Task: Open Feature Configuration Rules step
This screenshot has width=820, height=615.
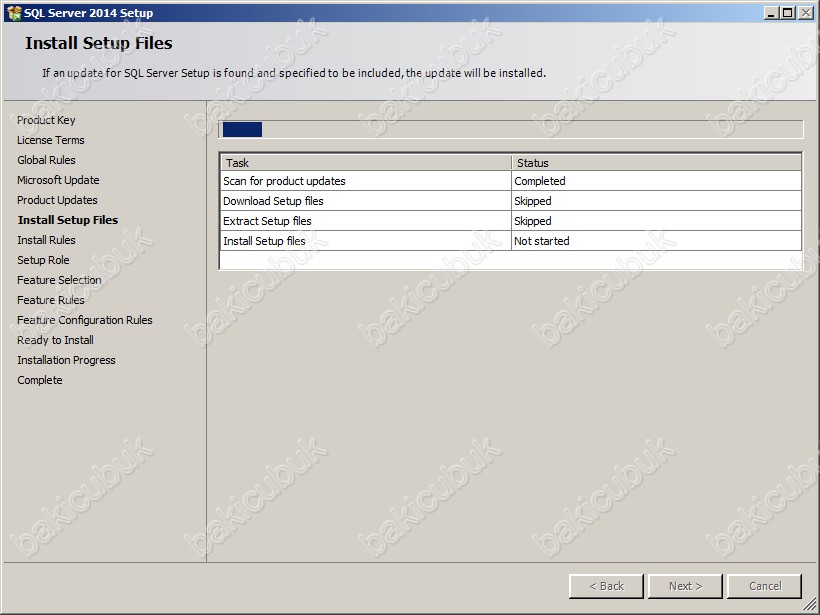Action: click(85, 320)
